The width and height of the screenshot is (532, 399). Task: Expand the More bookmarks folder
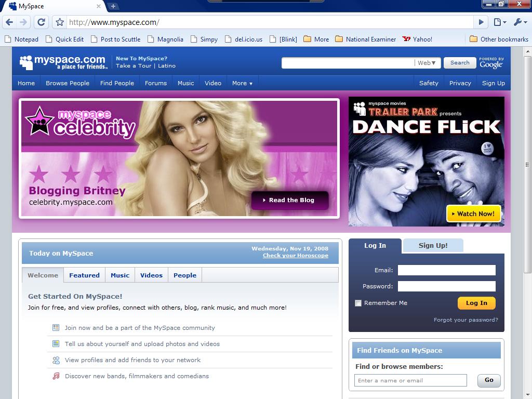(x=316, y=39)
